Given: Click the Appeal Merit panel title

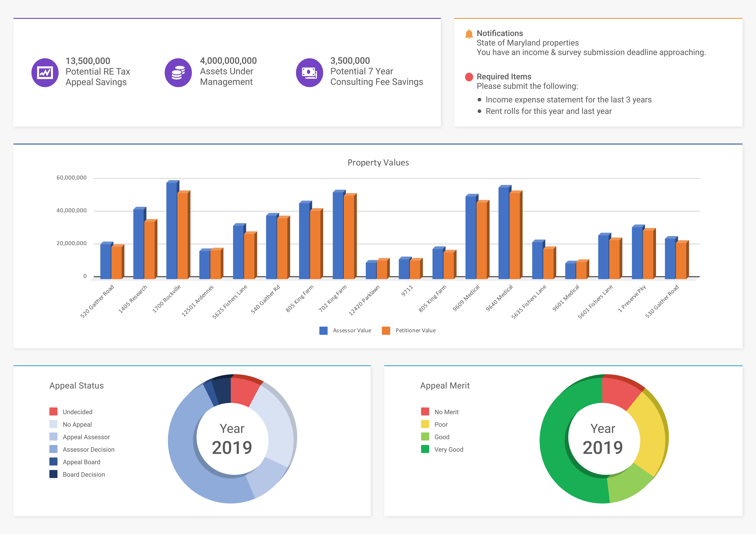Looking at the screenshot, I should pyautogui.click(x=445, y=386).
